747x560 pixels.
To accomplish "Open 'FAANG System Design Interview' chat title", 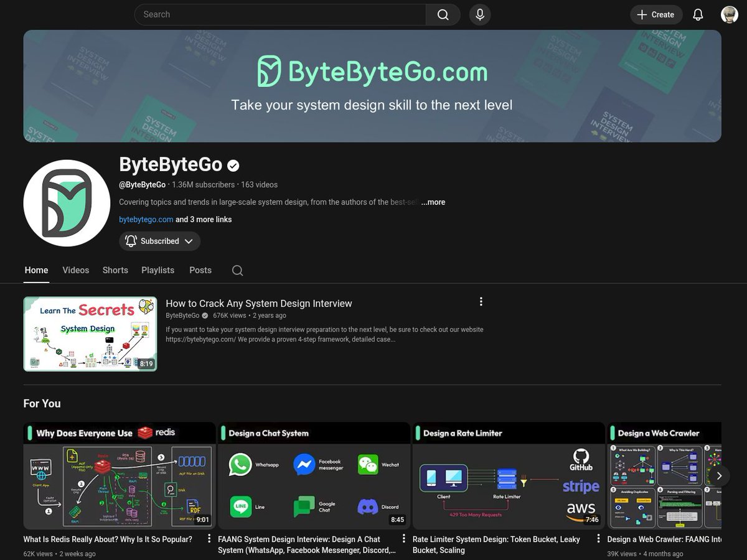I will (307, 544).
